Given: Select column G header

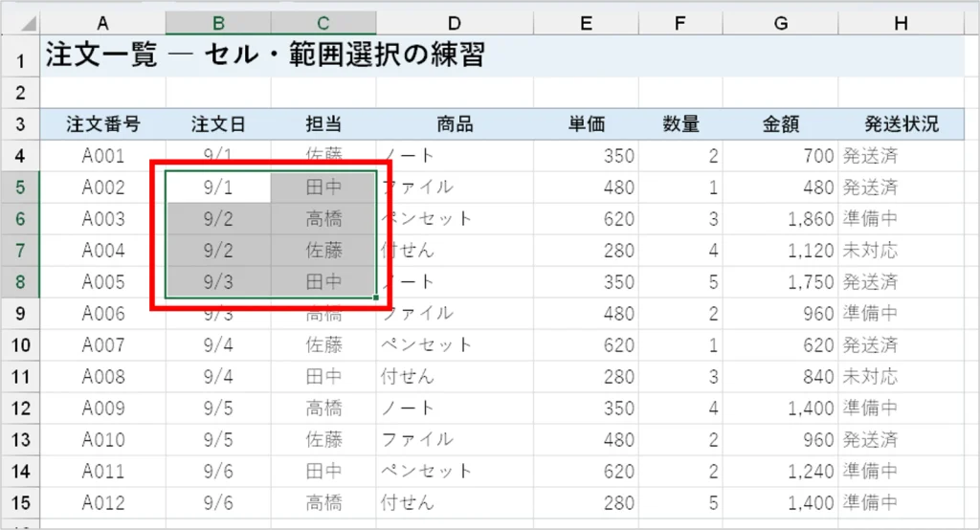Looking at the screenshot, I should coord(780,24).
